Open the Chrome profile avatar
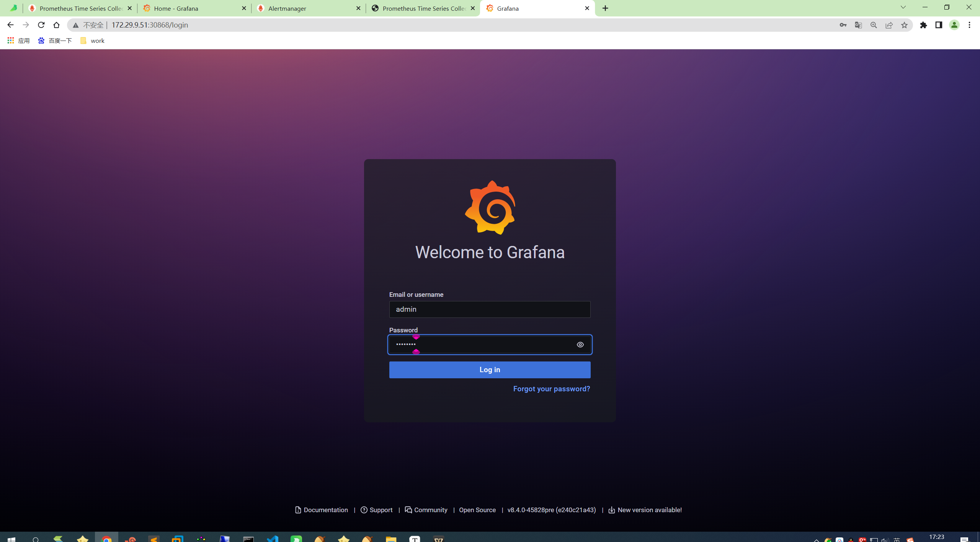The width and height of the screenshot is (980, 542). click(954, 25)
